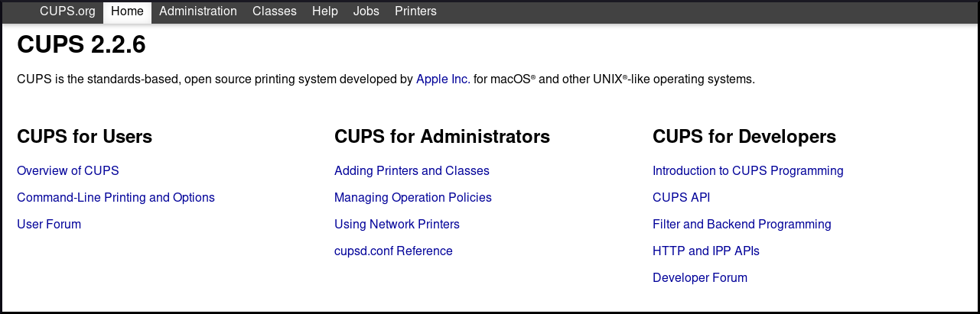
Task: Open Introduction to CUPS Programming
Action: pyautogui.click(x=747, y=171)
